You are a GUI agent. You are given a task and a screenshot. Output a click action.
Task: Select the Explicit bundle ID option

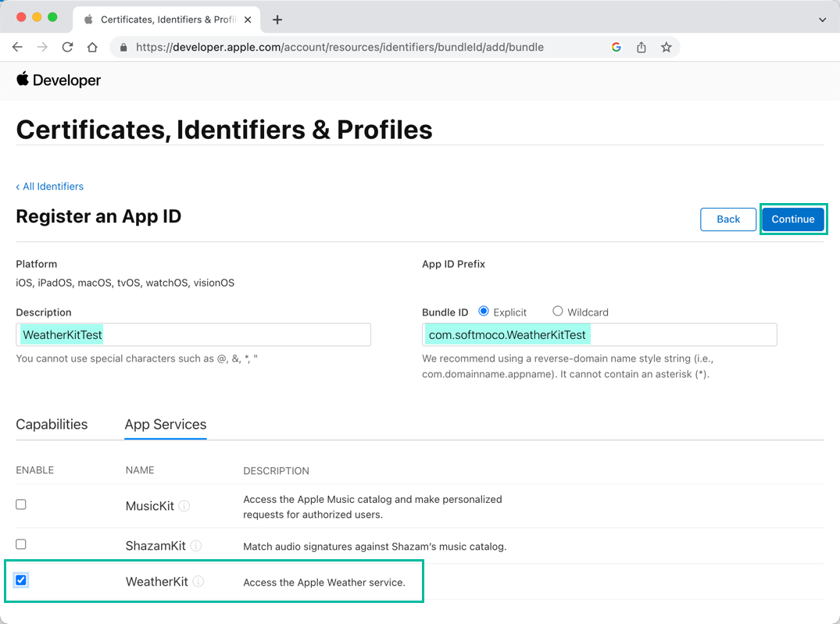click(484, 312)
